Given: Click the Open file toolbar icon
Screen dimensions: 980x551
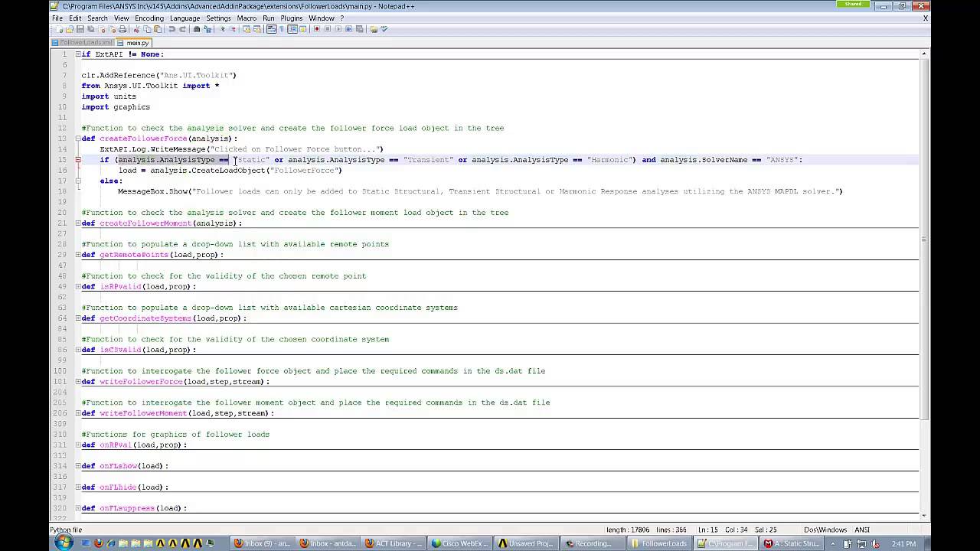Looking at the screenshot, I should point(70,29).
